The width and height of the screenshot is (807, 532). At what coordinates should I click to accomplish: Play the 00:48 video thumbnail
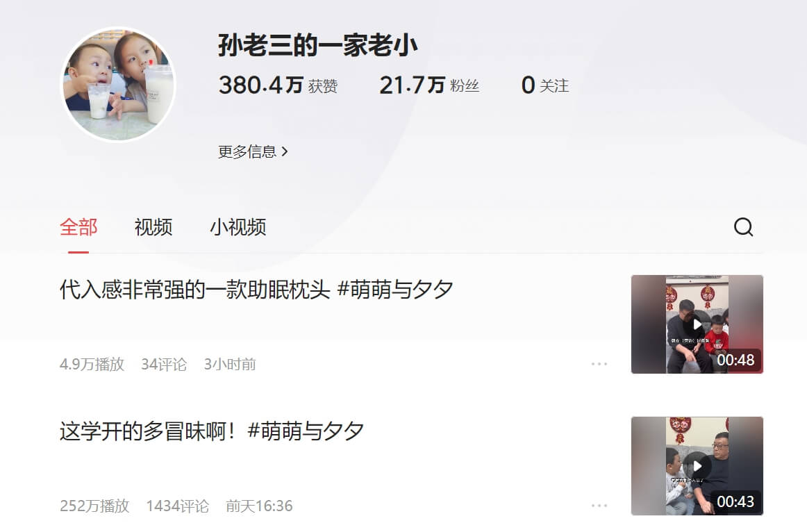click(697, 324)
